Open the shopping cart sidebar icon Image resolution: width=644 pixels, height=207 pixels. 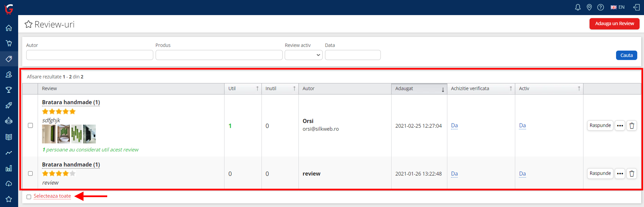point(9,43)
